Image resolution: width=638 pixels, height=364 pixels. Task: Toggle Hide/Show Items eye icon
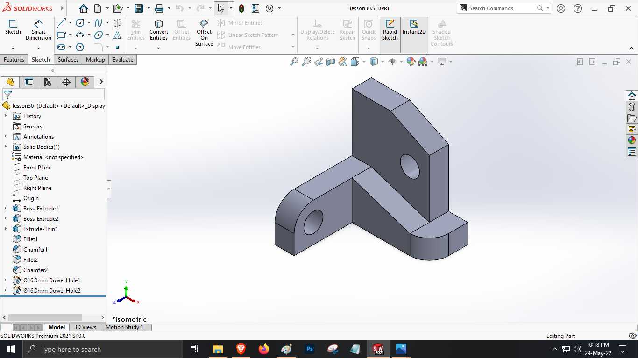pyautogui.click(x=392, y=62)
